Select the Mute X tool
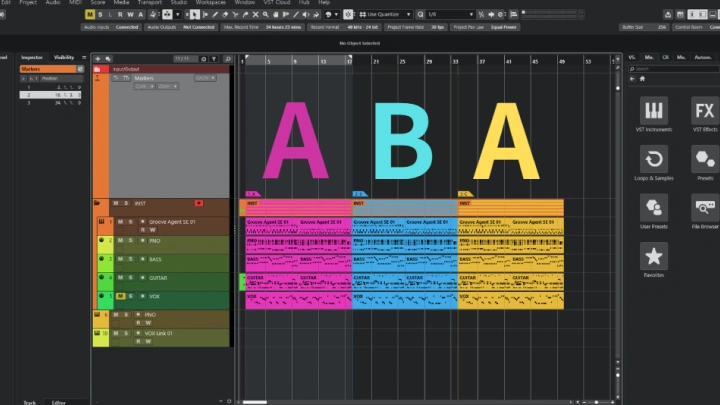720x405 pixels. (x=255, y=15)
